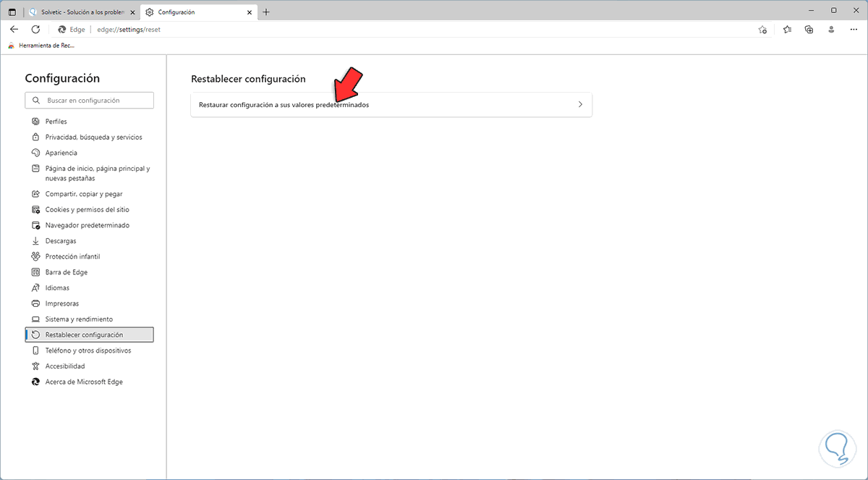Minimize the Edge window

tap(811, 10)
